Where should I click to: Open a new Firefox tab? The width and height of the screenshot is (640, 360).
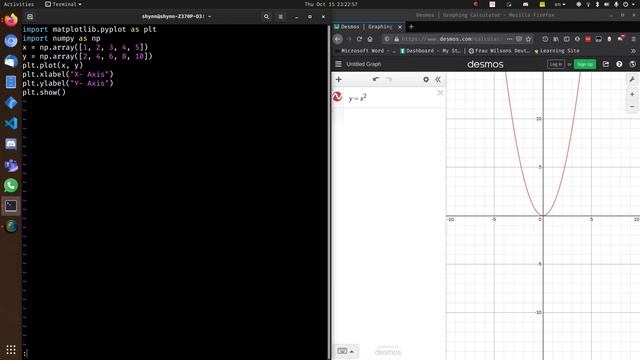(x=411, y=27)
